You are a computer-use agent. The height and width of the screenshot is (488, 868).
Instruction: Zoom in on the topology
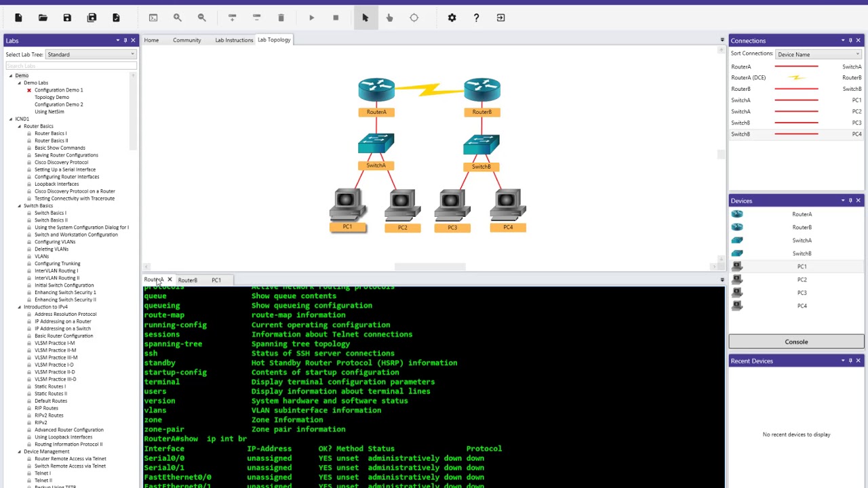tap(178, 18)
